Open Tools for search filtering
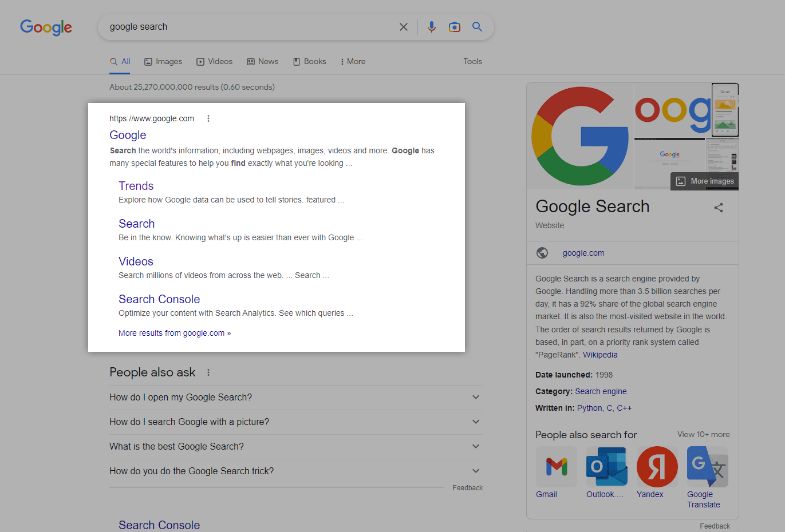This screenshot has width=785, height=532. [472, 62]
